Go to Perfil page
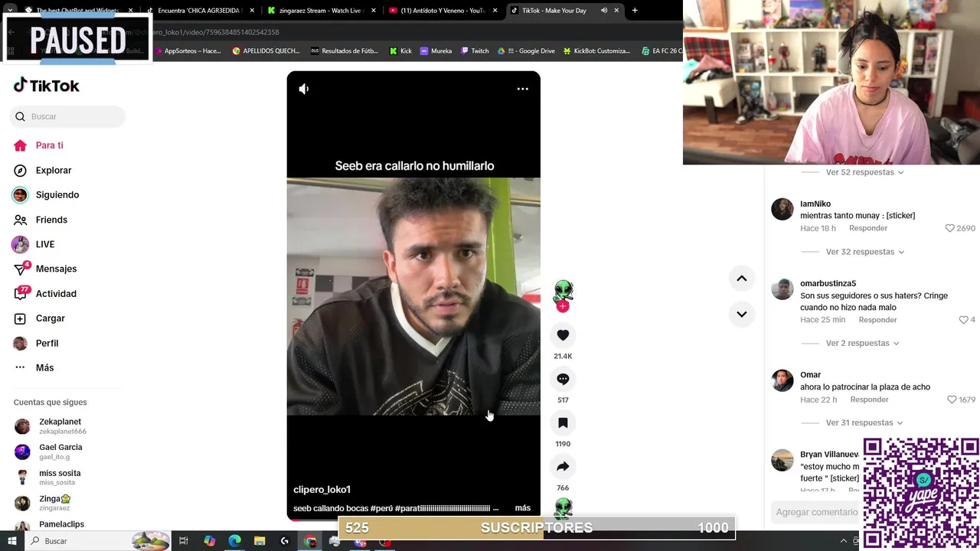This screenshot has width=980, height=551. 36,343
